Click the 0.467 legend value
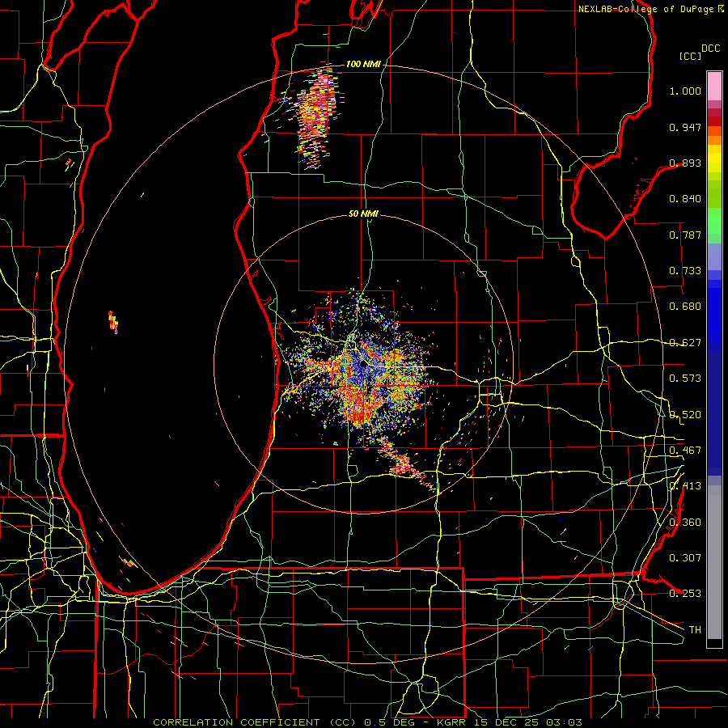 pyautogui.click(x=685, y=450)
